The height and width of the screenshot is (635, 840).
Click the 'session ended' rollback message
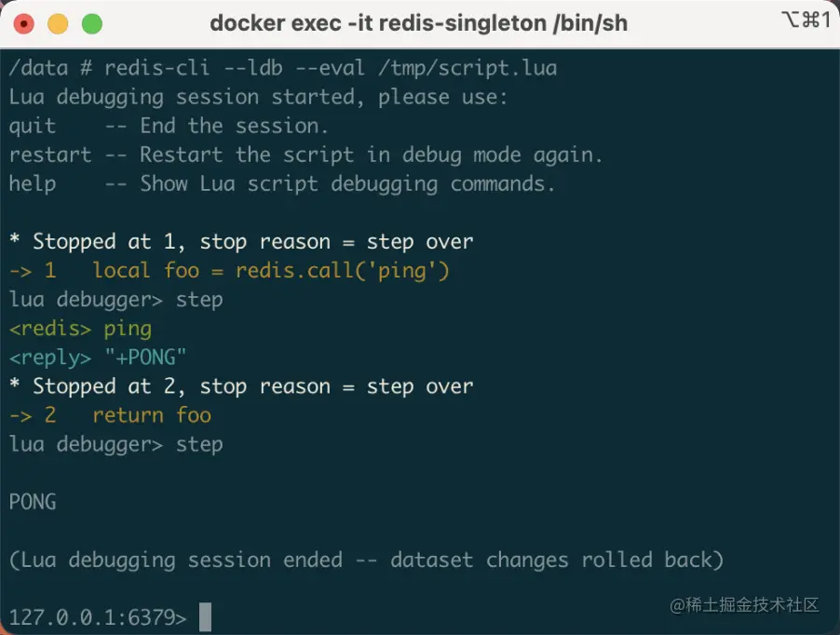click(x=366, y=560)
